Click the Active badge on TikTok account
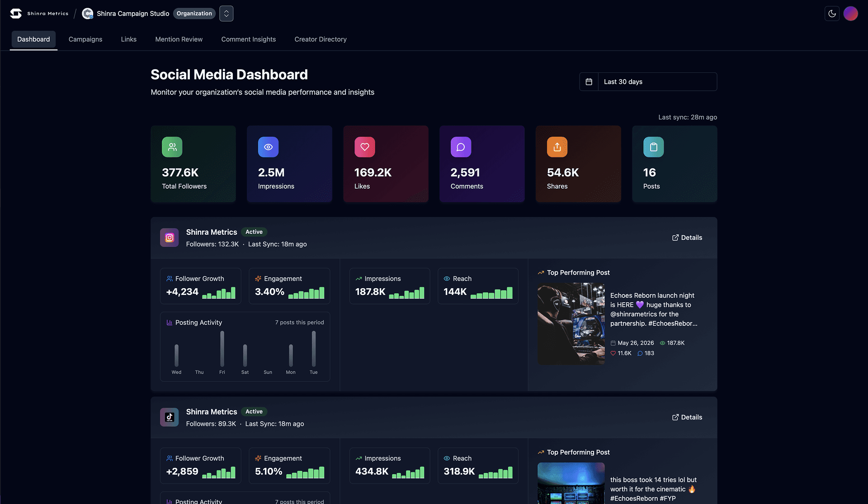This screenshot has width=868, height=504. (x=254, y=412)
